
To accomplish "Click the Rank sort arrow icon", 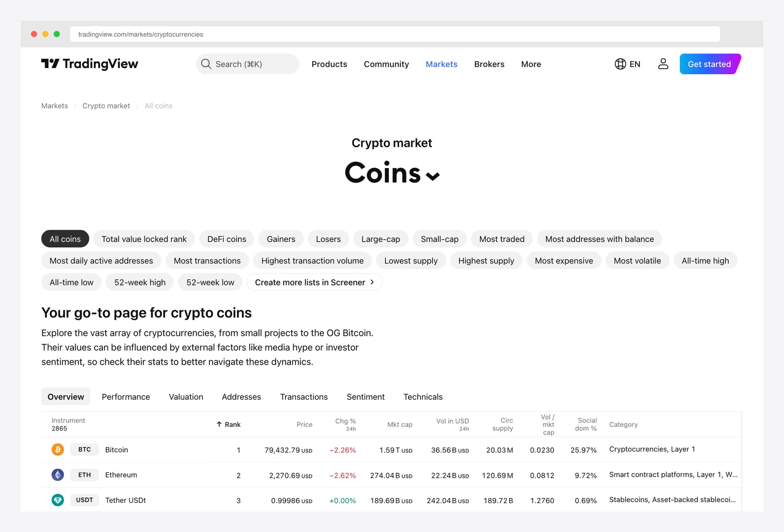I will [219, 424].
